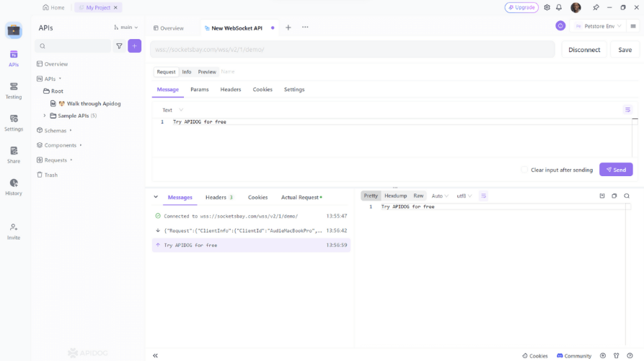Open the Trash tree item
This screenshot has width=644, height=361.
click(x=47, y=175)
